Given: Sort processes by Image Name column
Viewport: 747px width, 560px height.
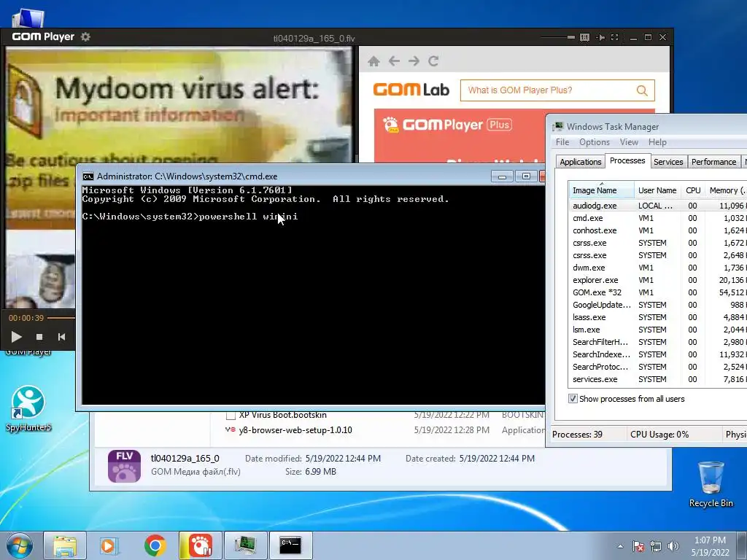Looking at the screenshot, I should [x=601, y=190].
